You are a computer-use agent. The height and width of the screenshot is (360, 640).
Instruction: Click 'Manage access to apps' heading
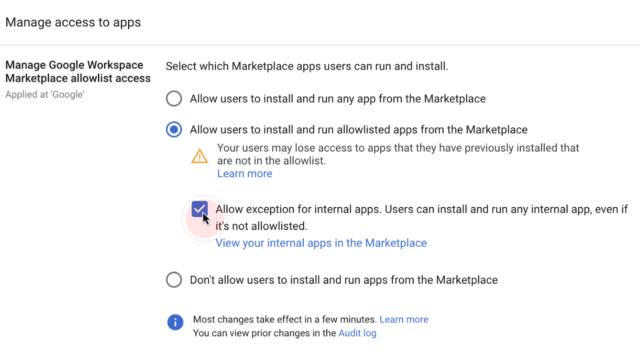tap(73, 22)
